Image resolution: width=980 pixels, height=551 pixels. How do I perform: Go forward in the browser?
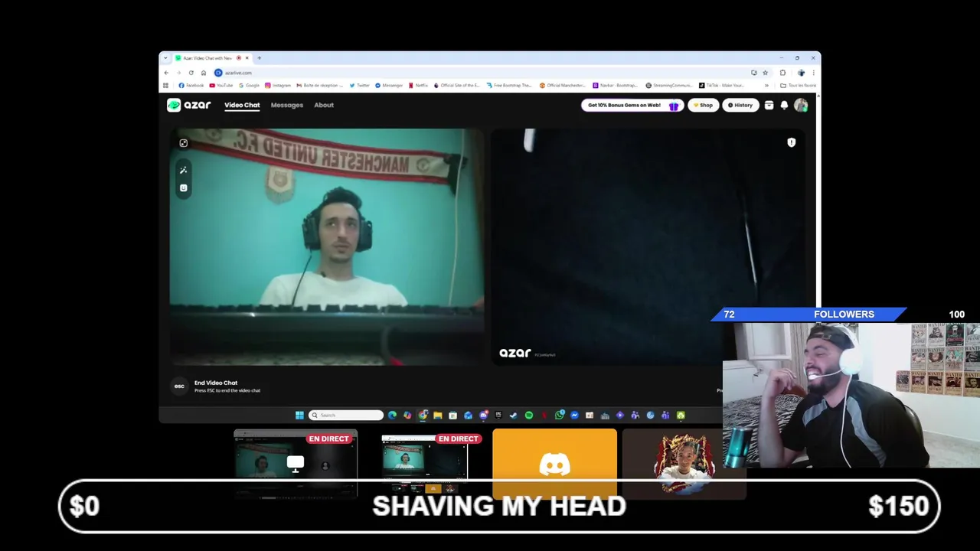(178, 73)
